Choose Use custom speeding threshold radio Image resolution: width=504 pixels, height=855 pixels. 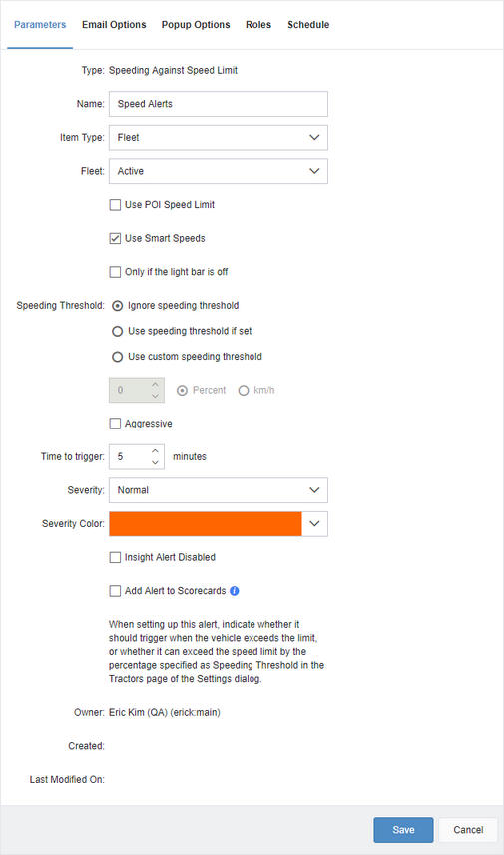[117, 357]
